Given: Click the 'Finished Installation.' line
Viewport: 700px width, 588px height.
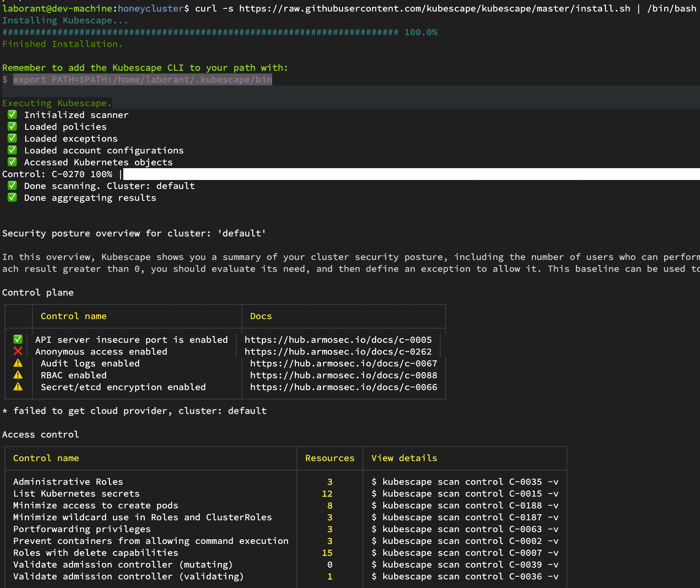Looking at the screenshot, I should click(x=62, y=44).
